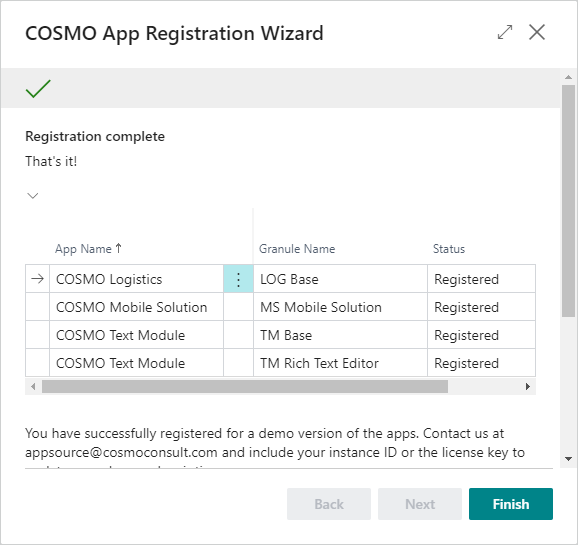Select the COSMO Mobile Solution app name cell

click(136, 307)
